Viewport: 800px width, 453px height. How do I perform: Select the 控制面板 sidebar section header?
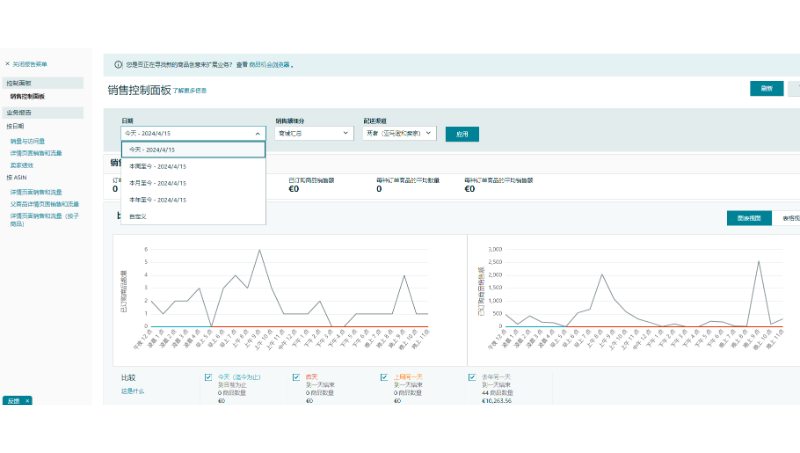(x=43, y=83)
